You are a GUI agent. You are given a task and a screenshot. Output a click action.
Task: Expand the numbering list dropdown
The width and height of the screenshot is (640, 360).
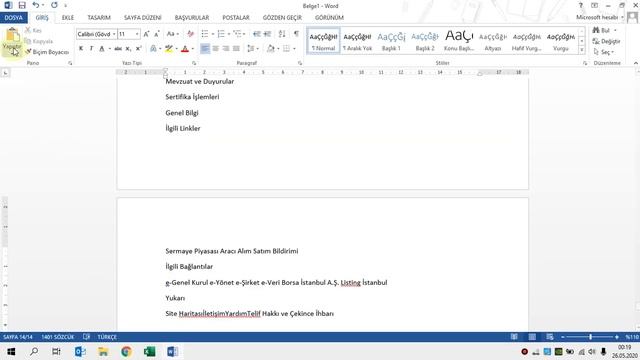(x=229, y=34)
